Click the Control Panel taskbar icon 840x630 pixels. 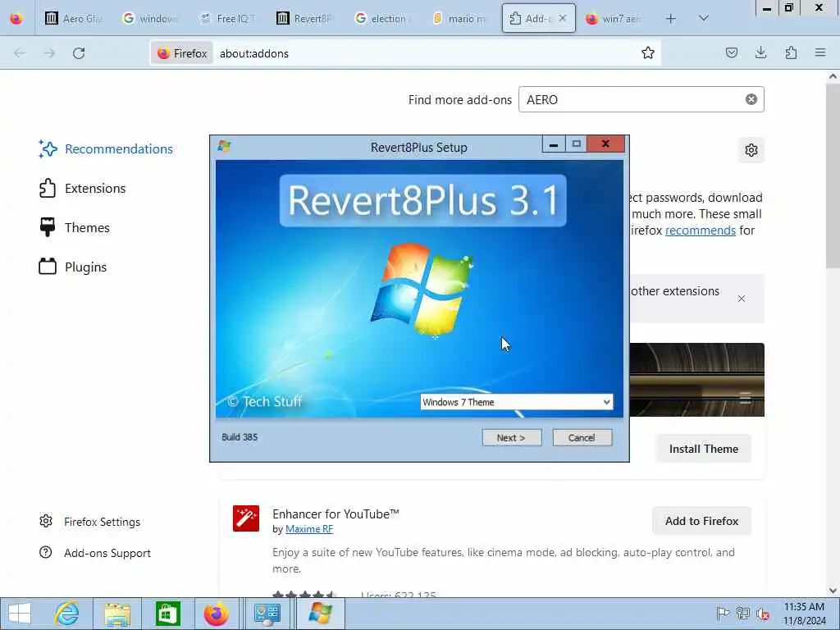pyautogui.click(x=267, y=614)
